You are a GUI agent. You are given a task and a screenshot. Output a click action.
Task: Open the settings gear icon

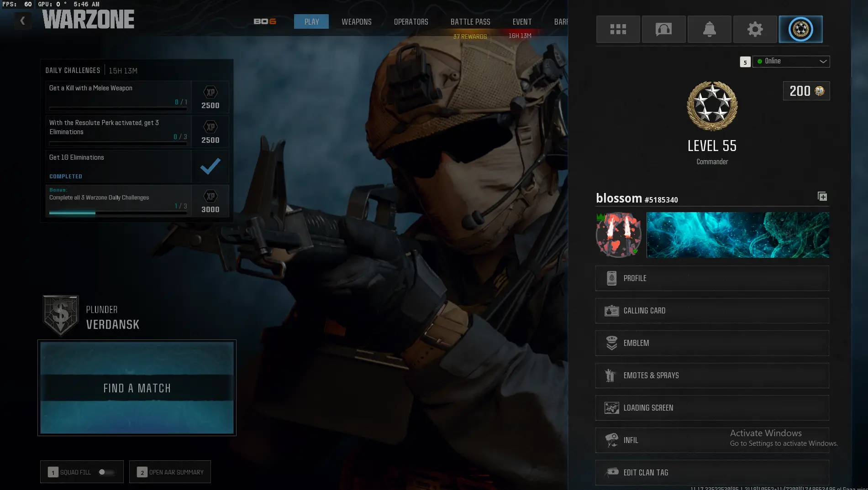755,29
